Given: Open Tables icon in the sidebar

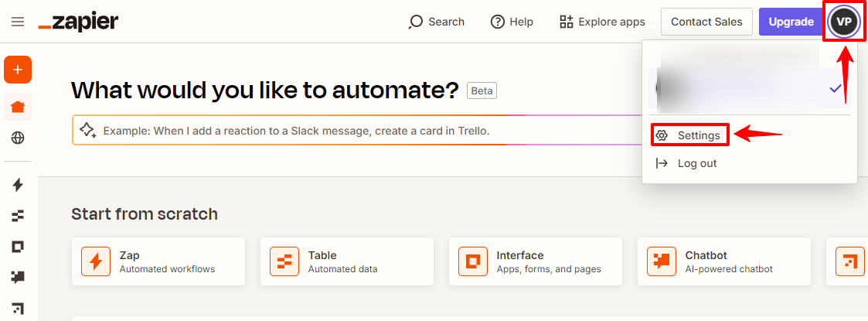Looking at the screenshot, I should click(x=18, y=216).
